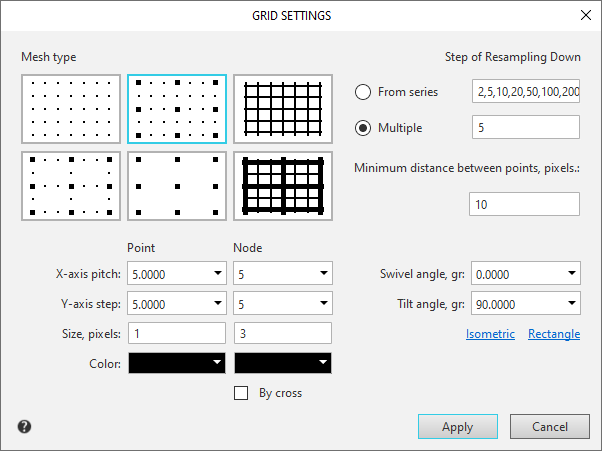The image size is (602, 451).
Task: Close the Grid Settings dialog
Action: (x=585, y=15)
